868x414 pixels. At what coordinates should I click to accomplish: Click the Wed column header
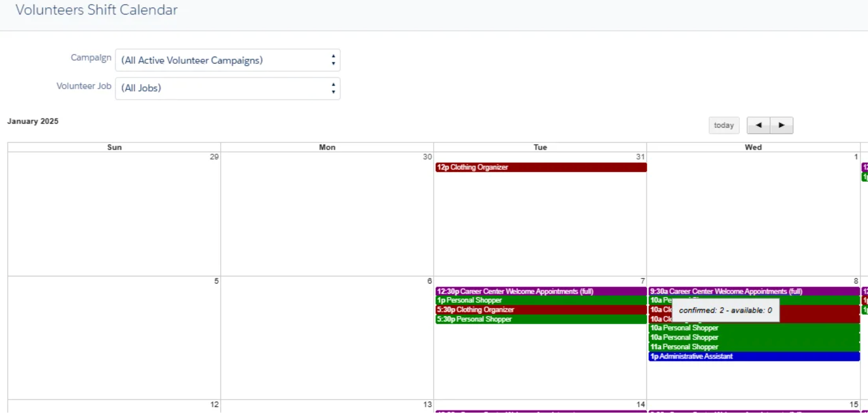click(x=753, y=147)
